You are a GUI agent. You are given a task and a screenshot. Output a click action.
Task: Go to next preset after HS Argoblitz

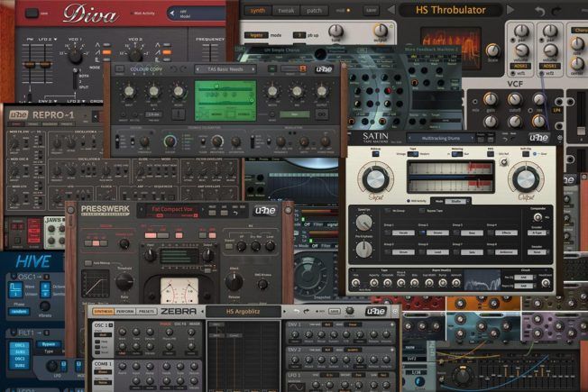[284, 312]
